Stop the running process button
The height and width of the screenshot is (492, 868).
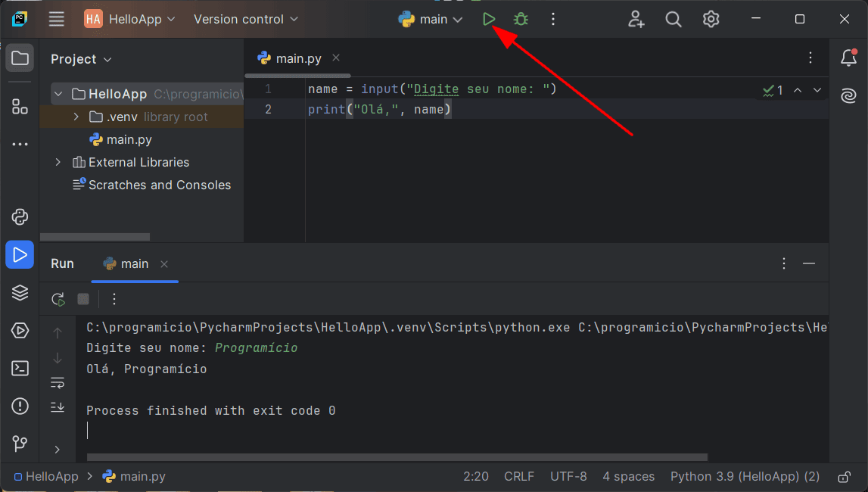pyautogui.click(x=83, y=300)
